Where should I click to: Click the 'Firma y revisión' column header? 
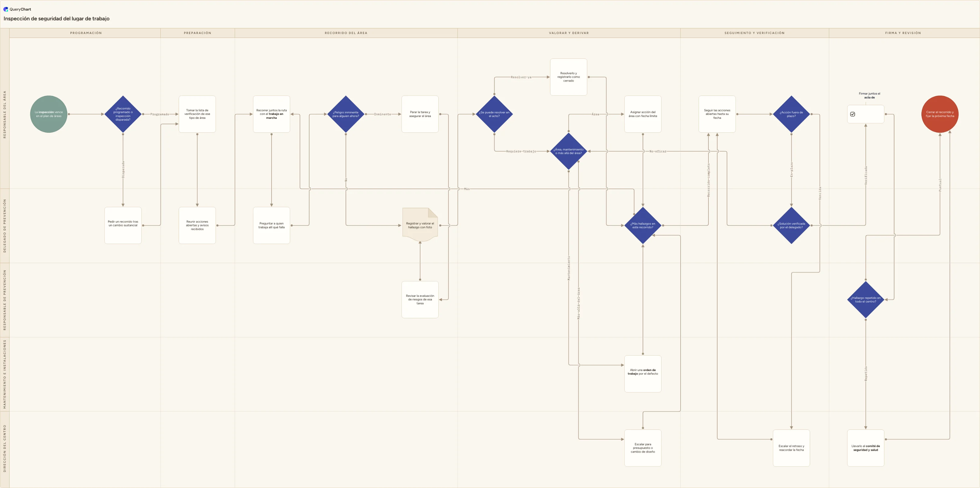(904, 33)
